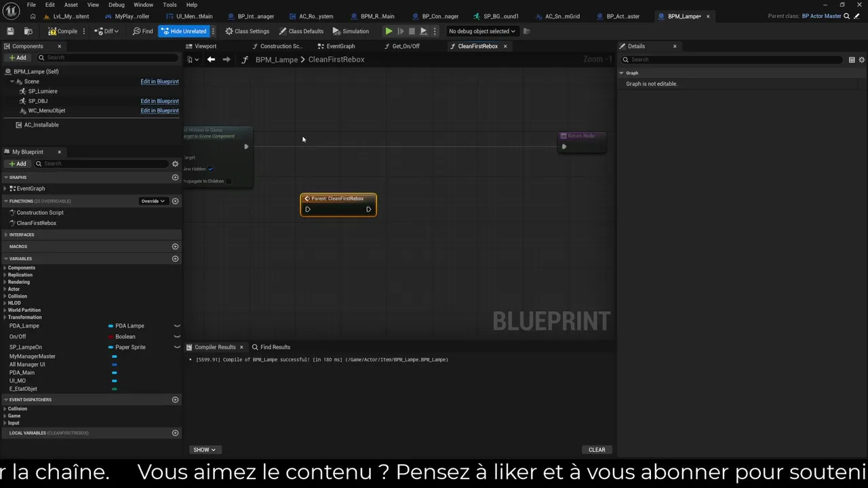Click Add button in My Blueprint panel

click(18, 164)
